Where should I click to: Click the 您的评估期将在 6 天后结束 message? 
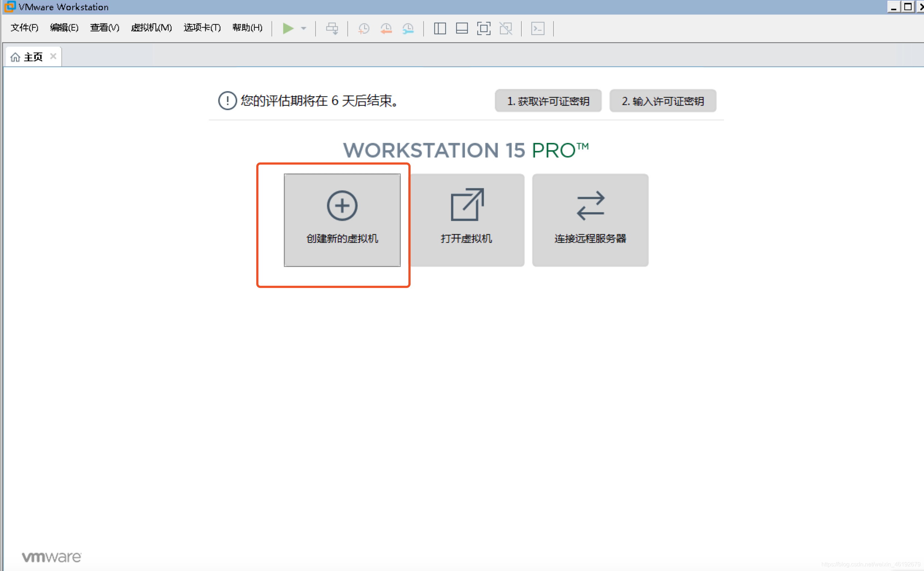point(319,101)
